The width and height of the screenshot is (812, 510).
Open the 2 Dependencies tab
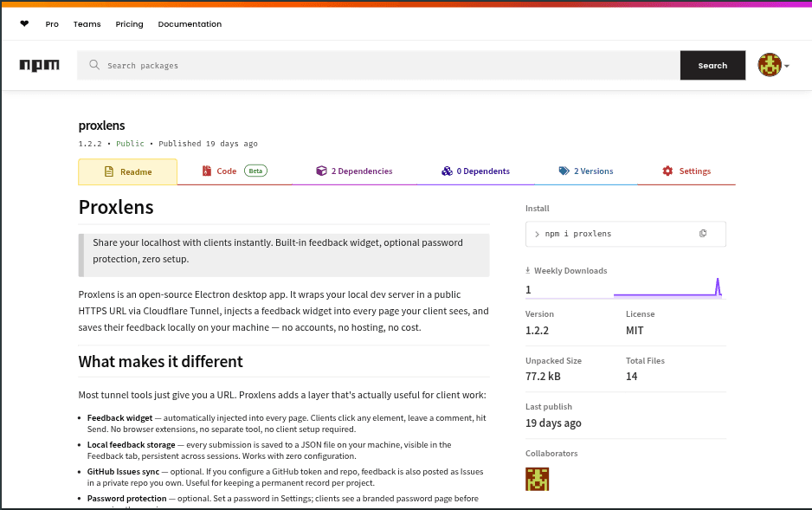point(361,171)
